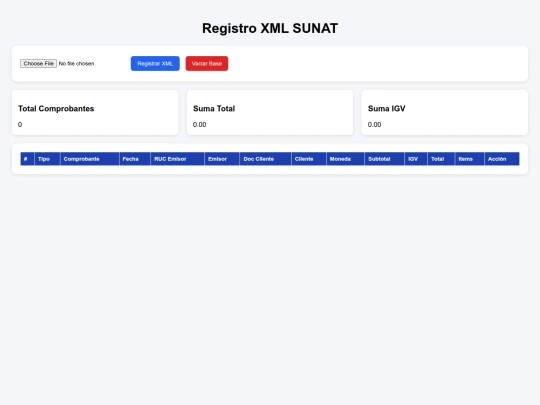Click the Fecha column header
The image size is (540, 405).
pyautogui.click(x=135, y=159)
